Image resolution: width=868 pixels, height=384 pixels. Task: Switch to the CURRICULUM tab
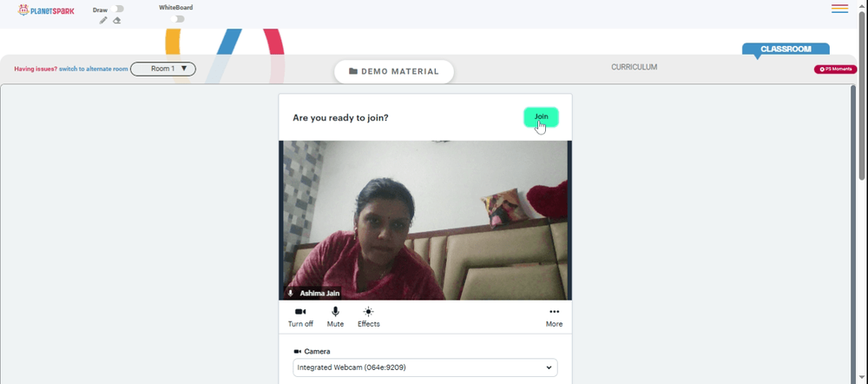(634, 67)
